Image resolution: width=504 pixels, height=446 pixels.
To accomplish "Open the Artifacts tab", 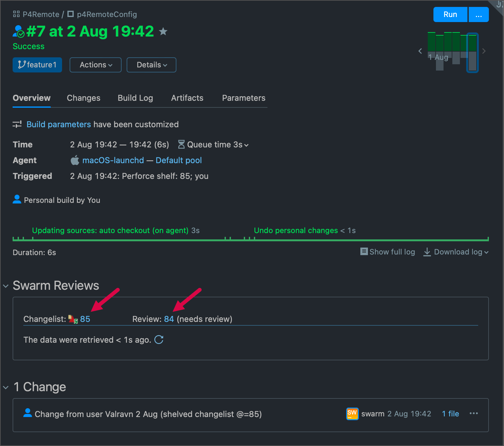I will (x=187, y=98).
